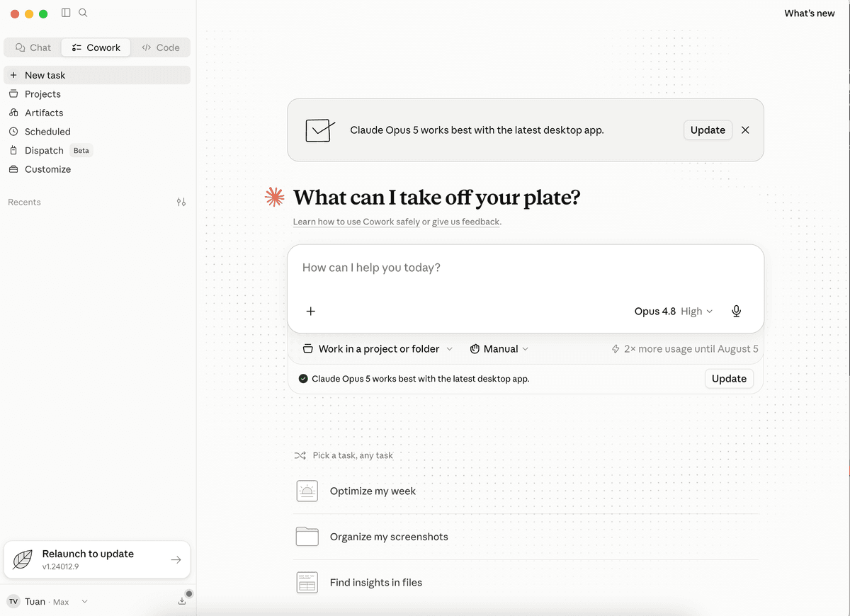Click Update in the top banner
This screenshot has width=850, height=616.
pos(708,130)
